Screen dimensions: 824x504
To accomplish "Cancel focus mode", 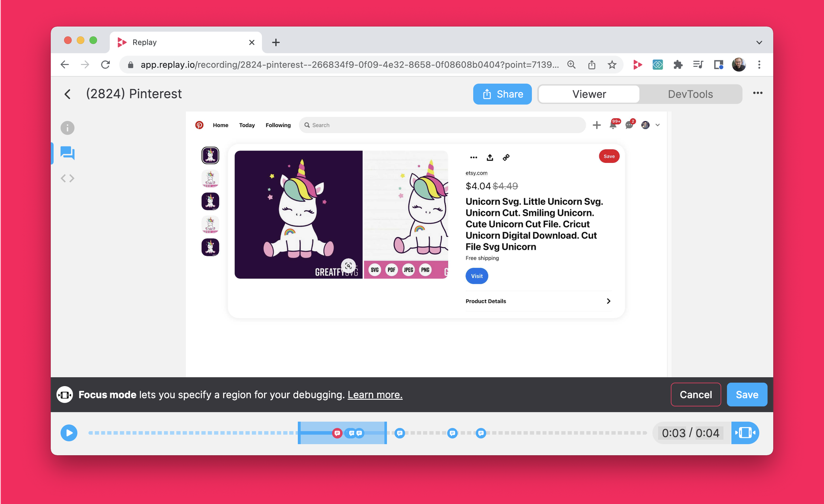I will pos(696,395).
